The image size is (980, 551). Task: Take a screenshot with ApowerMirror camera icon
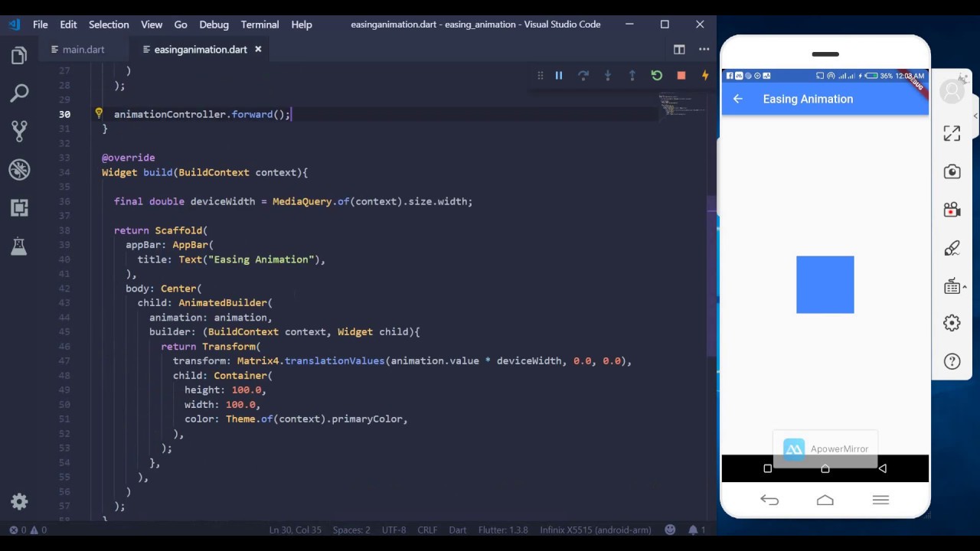tap(952, 171)
